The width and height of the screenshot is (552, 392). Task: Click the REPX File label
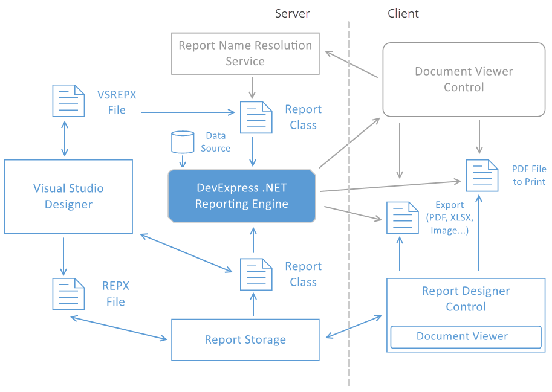click(x=115, y=294)
